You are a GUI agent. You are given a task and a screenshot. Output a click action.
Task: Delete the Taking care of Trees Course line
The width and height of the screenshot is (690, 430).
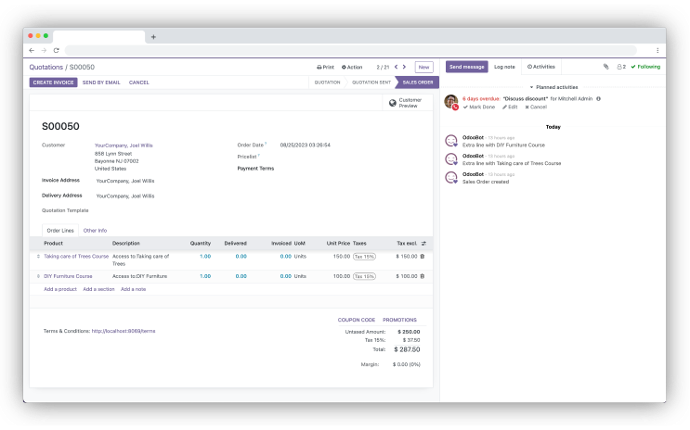click(422, 256)
